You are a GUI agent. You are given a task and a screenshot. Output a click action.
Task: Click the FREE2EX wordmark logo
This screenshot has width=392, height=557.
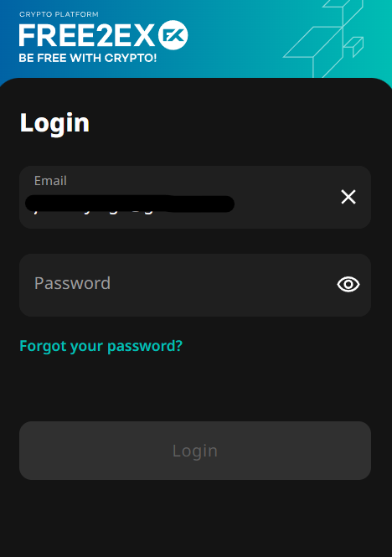click(x=87, y=35)
